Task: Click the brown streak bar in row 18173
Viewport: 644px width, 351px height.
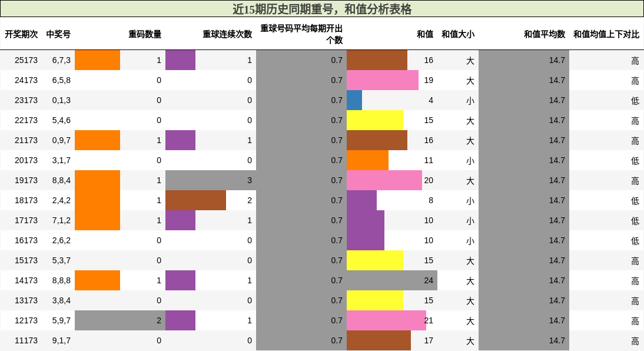Action: pyautogui.click(x=195, y=200)
